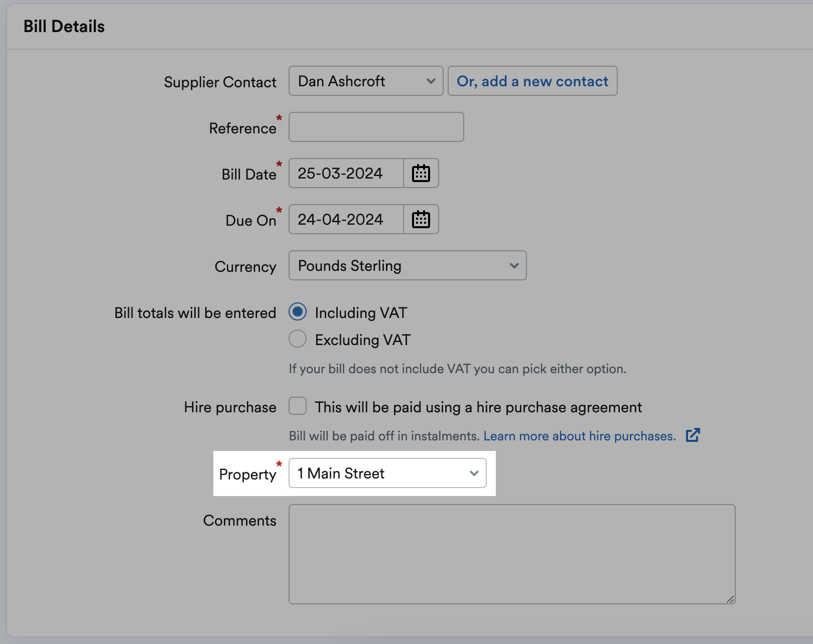Open the Currency dropdown
The height and width of the screenshot is (644, 813).
point(408,265)
